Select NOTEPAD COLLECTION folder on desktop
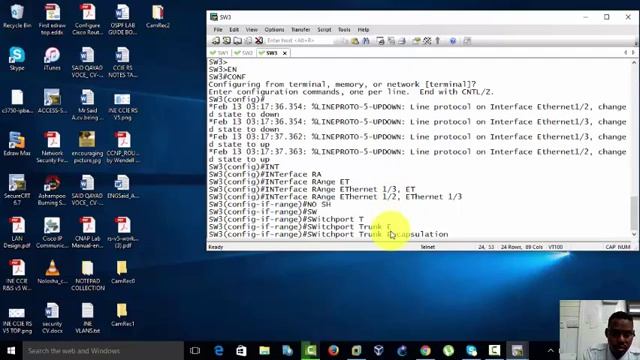 pos(87,276)
